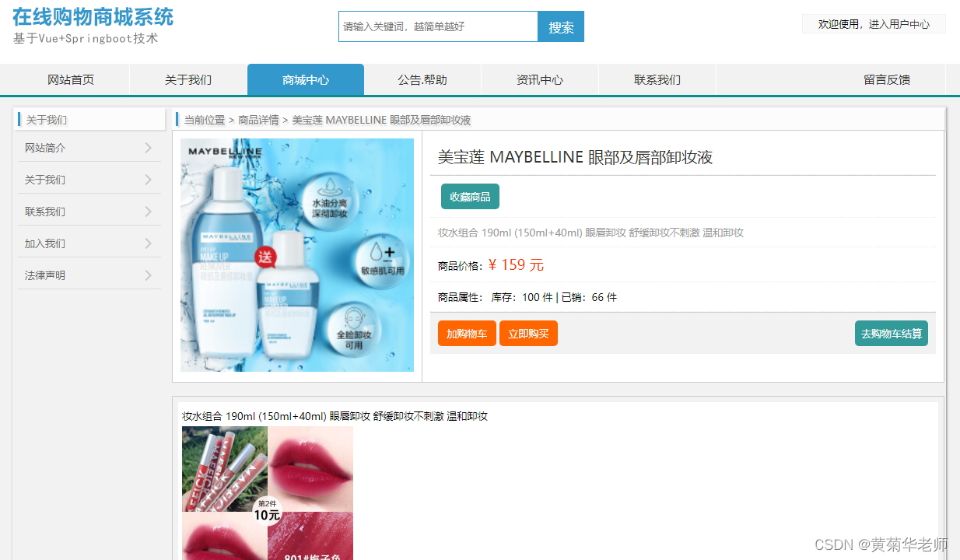Click the chevron arrow beside sidebar 关于我们
The image size is (960, 560).
148,180
